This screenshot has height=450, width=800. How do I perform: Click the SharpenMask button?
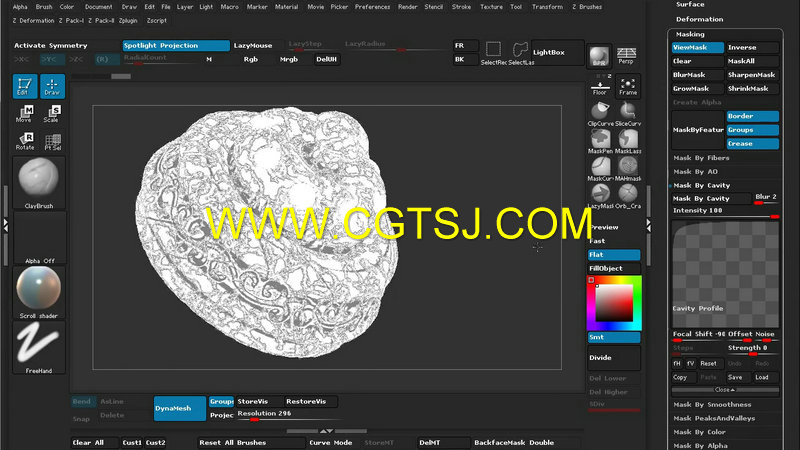pos(753,75)
